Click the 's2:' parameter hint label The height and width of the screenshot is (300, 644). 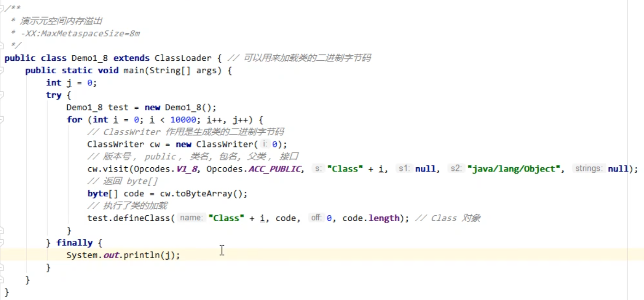455,169
